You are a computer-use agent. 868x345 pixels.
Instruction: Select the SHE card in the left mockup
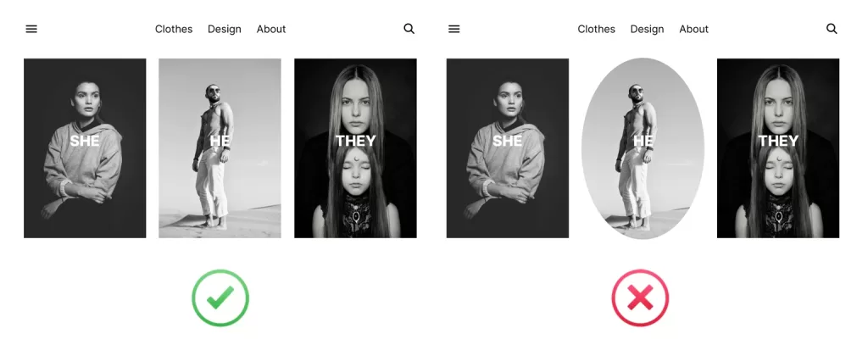85,148
